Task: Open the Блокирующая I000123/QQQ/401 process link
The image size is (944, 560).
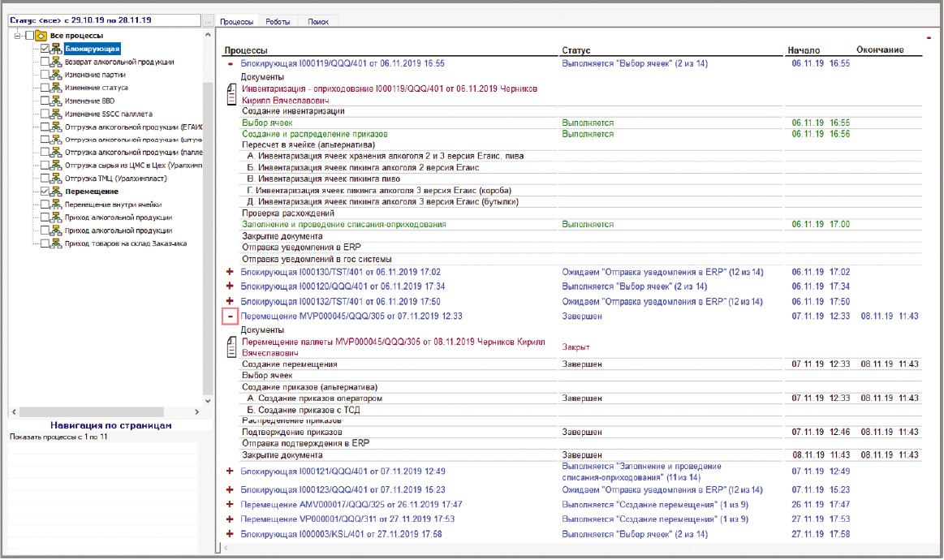Action: [343, 490]
